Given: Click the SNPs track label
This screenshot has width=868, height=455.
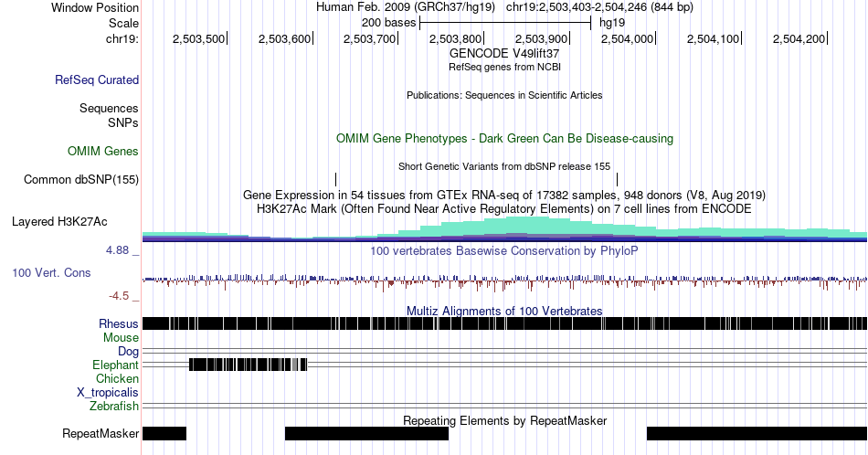Looking at the screenshot, I should (123, 122).
